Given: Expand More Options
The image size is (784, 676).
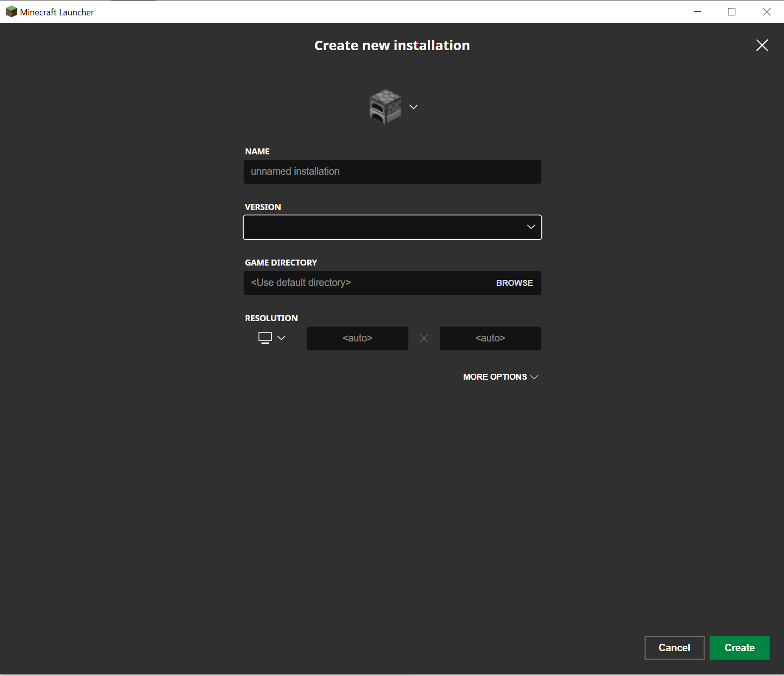Looking at the screenshot, I should [x=501, y=377].
